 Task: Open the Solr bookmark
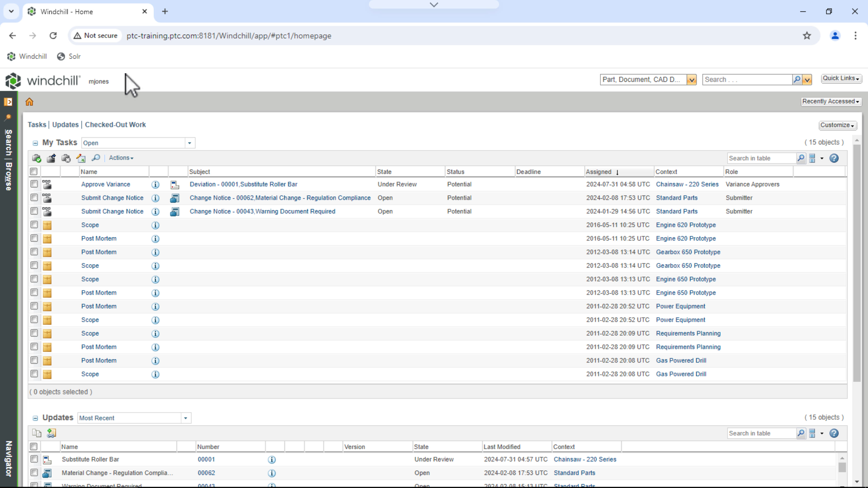tap(69, 56)
